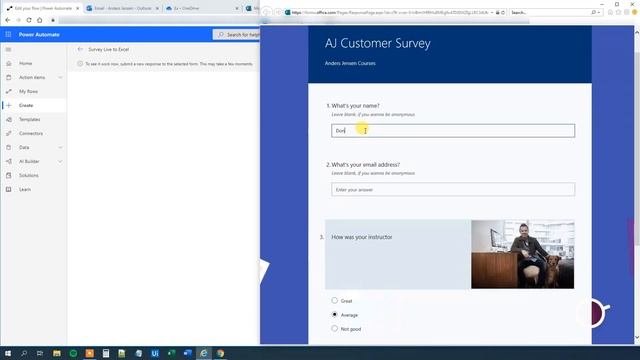Switch to the OneDrive browser tab

[x=202, y=8]
